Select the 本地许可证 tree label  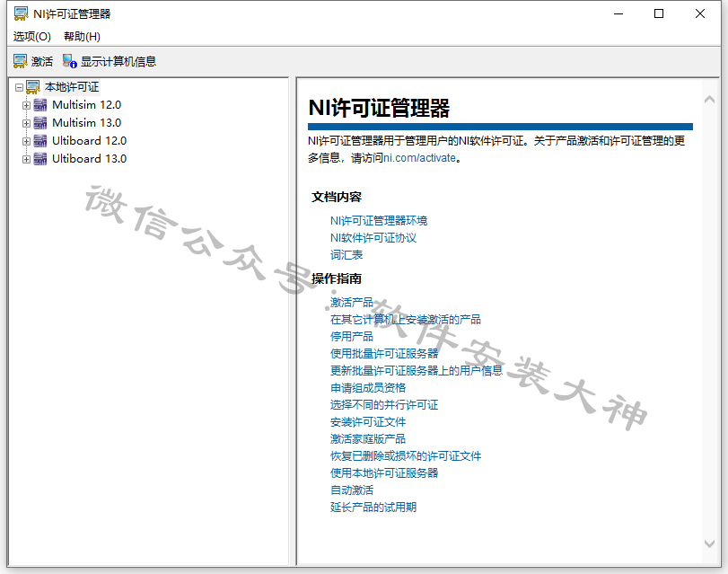(x=72, y=87)
